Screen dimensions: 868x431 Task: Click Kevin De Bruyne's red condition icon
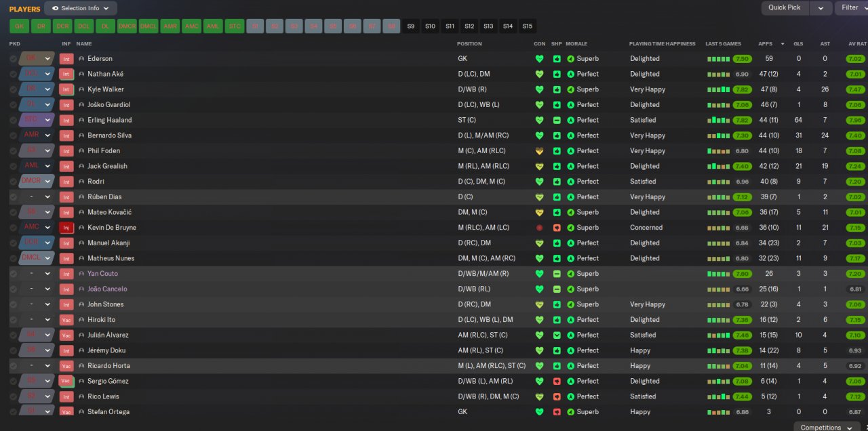click(540, 228)
